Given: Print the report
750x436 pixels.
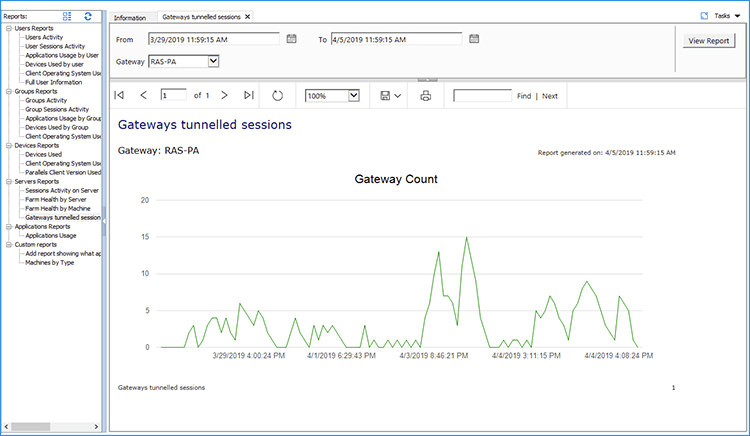Looking at the screenshot, I should click(426, 96).
